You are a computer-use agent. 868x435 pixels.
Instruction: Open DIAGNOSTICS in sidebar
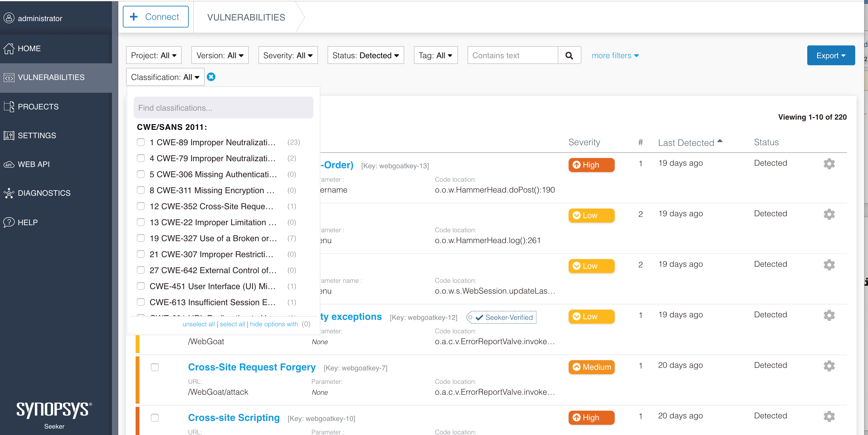coord(56,194)
